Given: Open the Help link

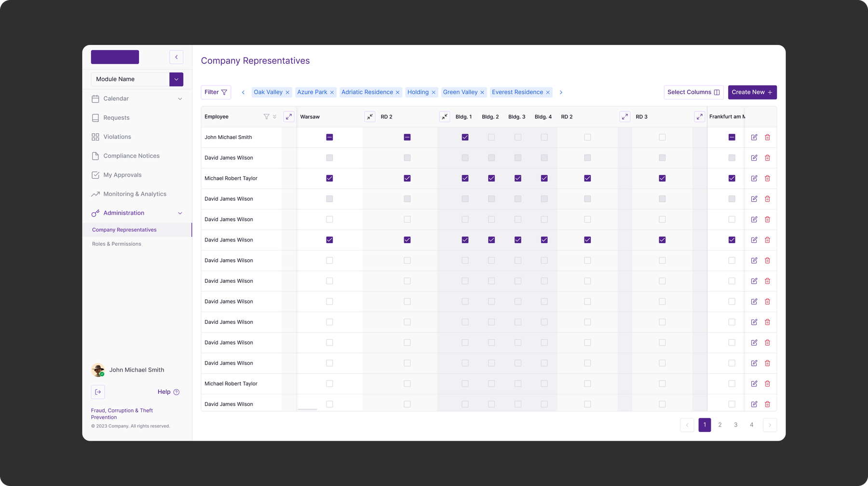Looking at the screenshot, I should tap(168, 392).
